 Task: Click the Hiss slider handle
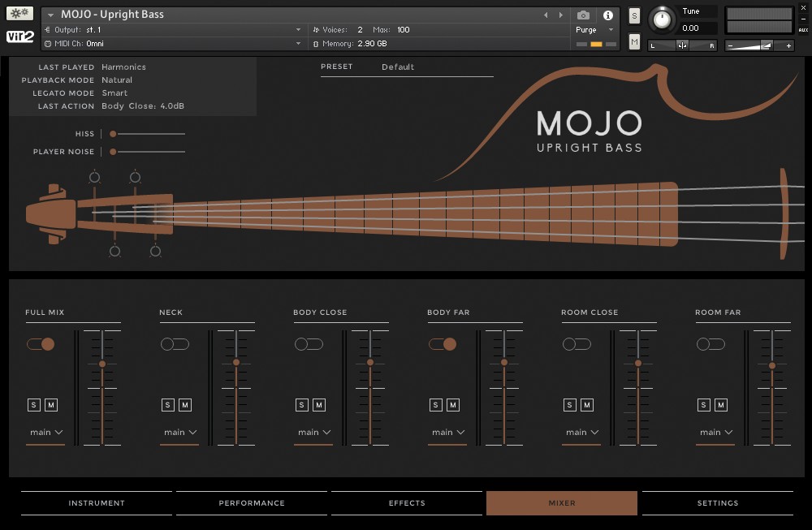coord(113,134)
